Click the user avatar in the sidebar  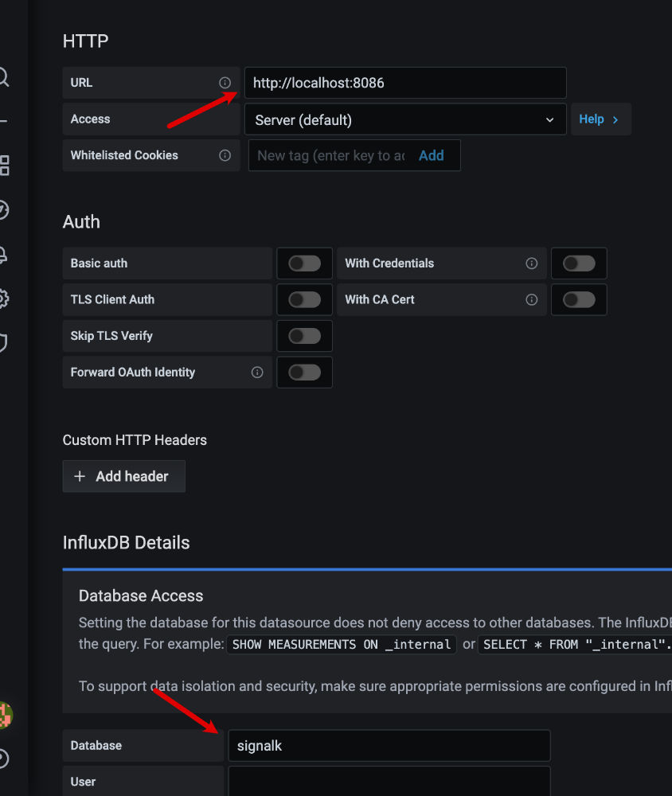pyautogui.click(x=5, y=714)
